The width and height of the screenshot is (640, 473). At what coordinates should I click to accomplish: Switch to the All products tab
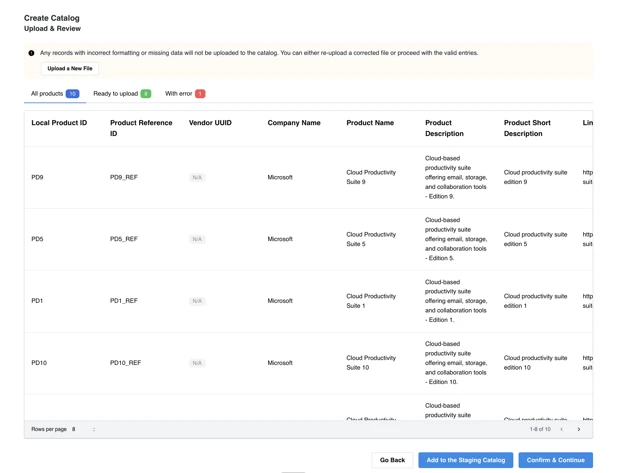[47, 94]
